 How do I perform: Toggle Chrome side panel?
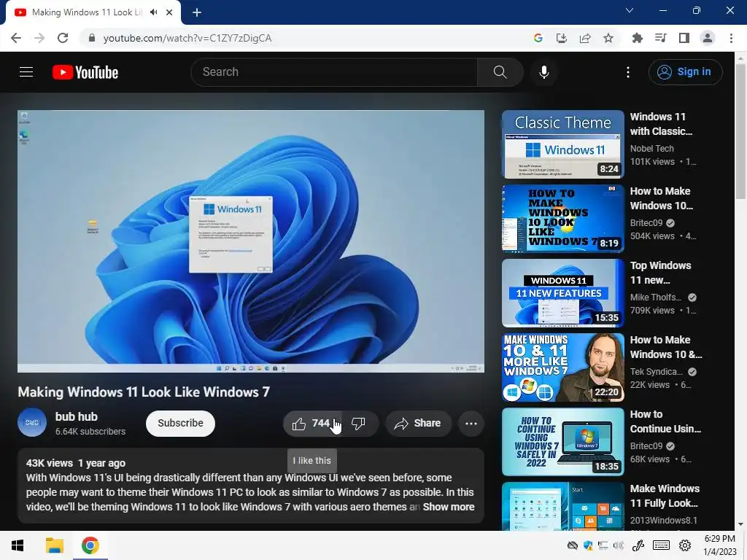coord(684,38)
